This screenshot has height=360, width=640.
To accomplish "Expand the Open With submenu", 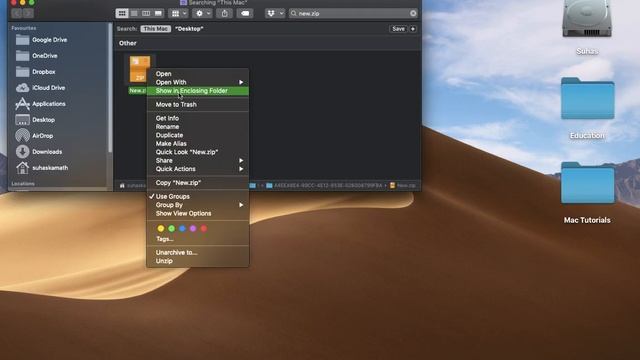I will tap(198, 82).
